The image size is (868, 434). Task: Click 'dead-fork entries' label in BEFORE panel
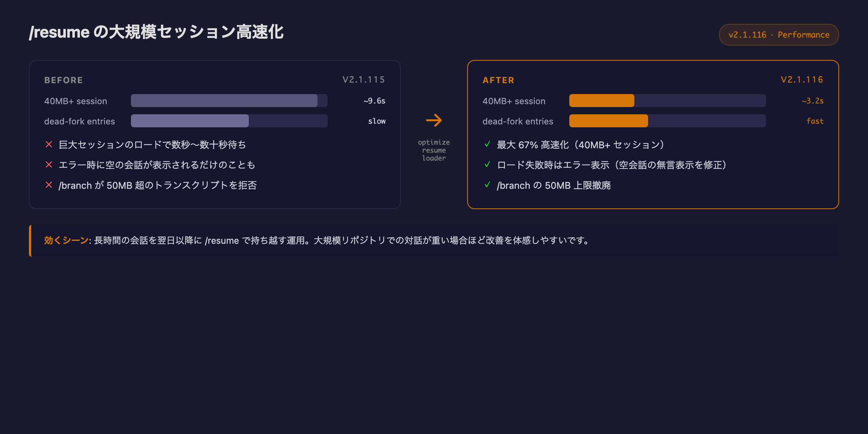click(x=80, y=121)
